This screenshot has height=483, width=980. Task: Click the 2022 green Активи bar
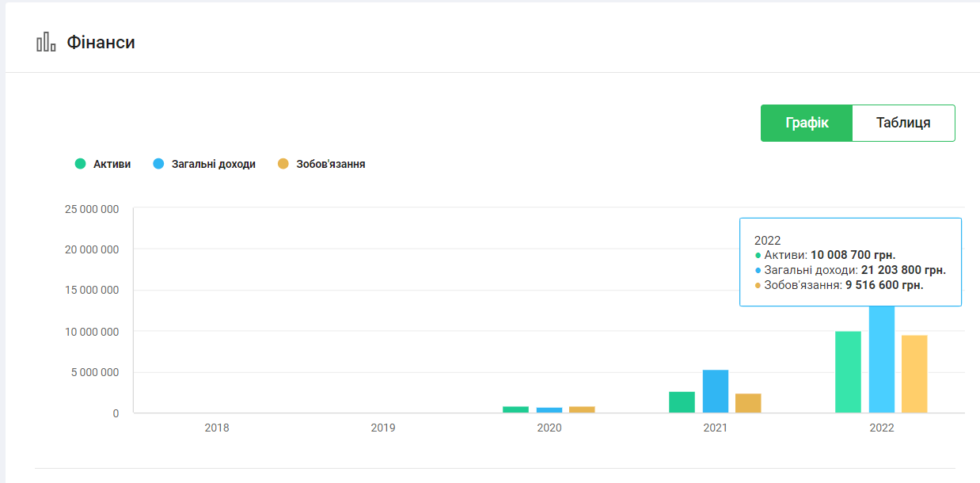coord(848,372)
